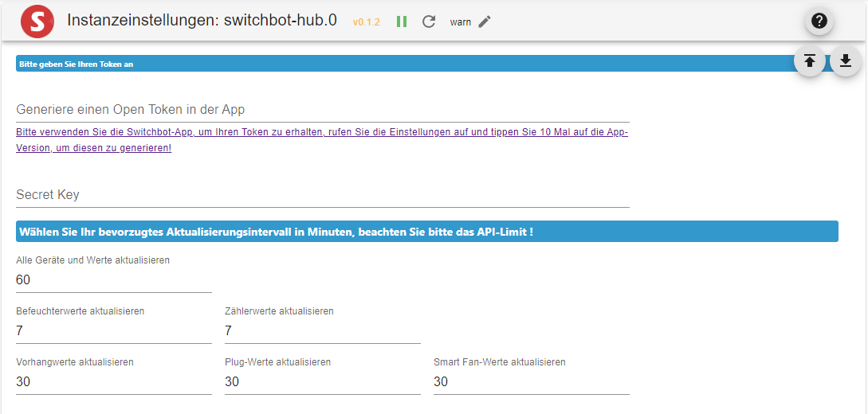The height and width of the screenshot is (414, 868).
Task: Focus the Secret Key input field
Action: coord(323,195)
